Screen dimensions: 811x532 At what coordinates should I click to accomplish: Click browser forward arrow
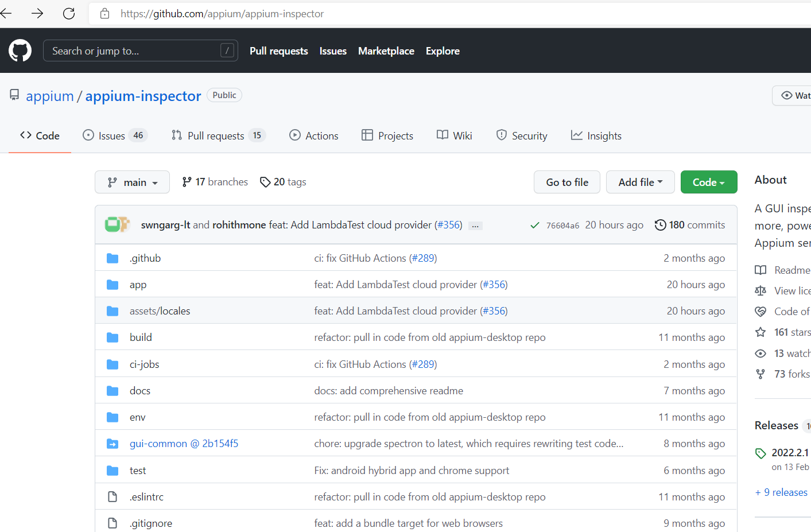(37, 13)
